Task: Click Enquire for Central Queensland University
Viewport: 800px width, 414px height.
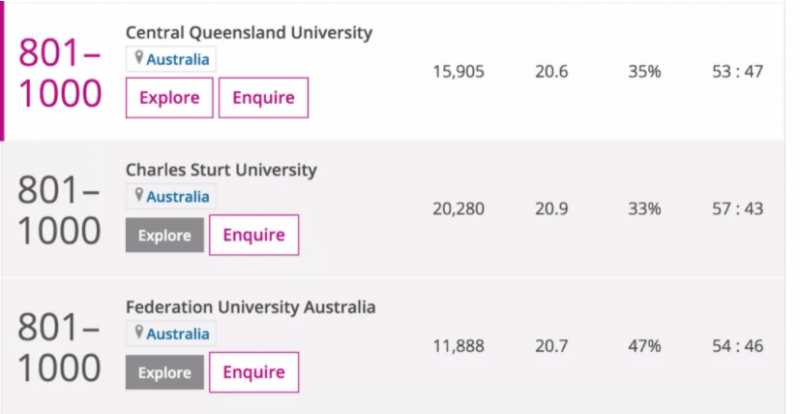Action: 264,98
